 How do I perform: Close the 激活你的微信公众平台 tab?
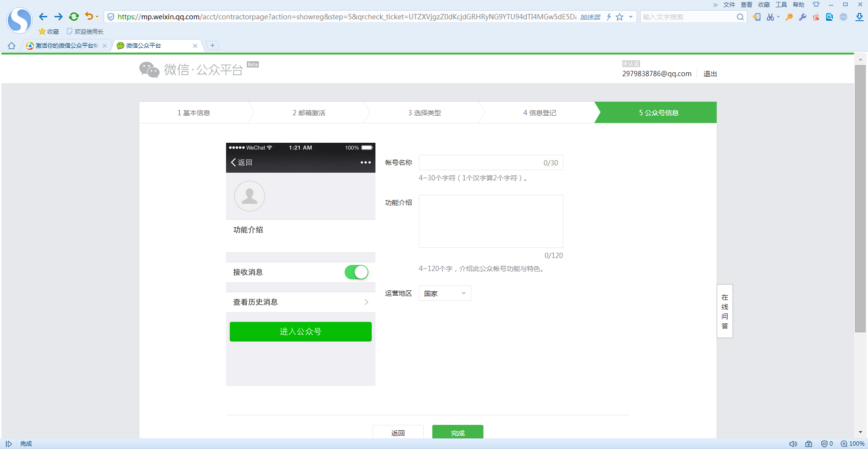105,46
